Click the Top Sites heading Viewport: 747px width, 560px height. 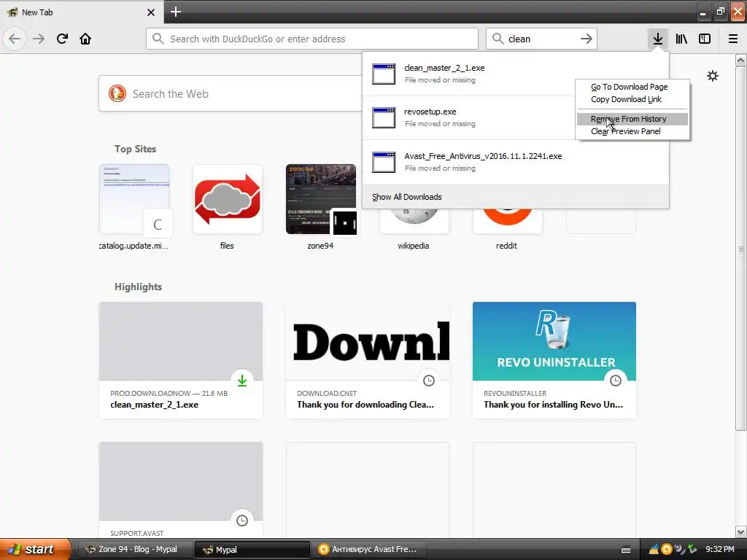pos(135,149)
